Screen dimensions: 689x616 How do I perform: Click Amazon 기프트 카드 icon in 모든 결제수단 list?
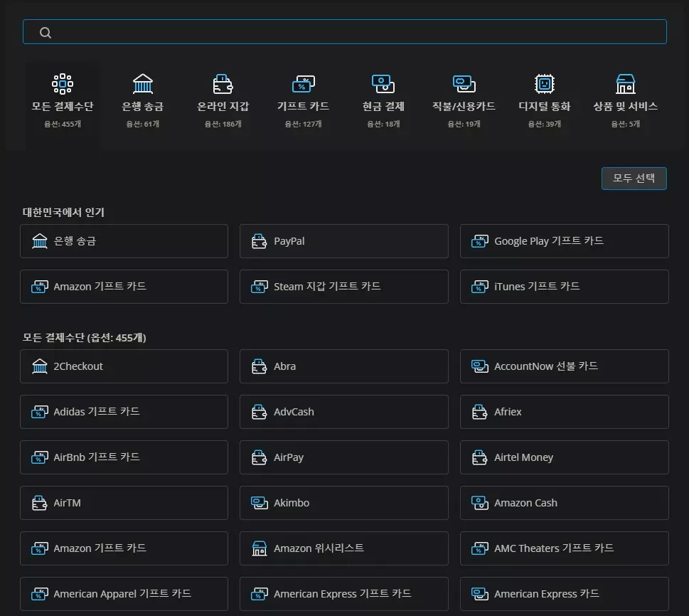click(x=40, y=548)
